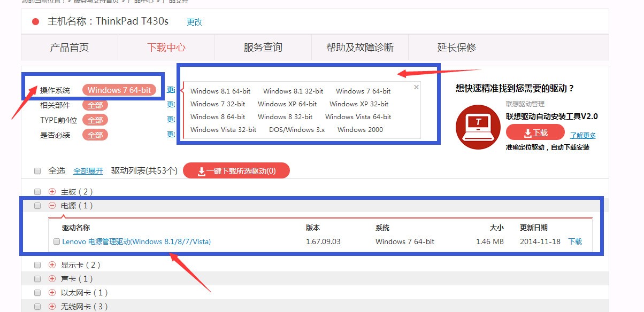Switch to the 下载中心 tab
Viewport: 644px width, 312px height.
point(166,48)
